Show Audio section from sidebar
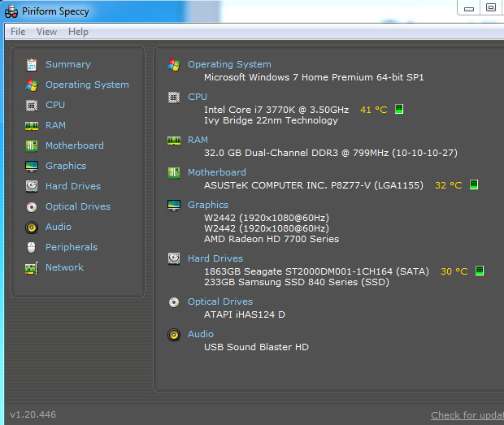Screen dimensions: 504x425 59,227
